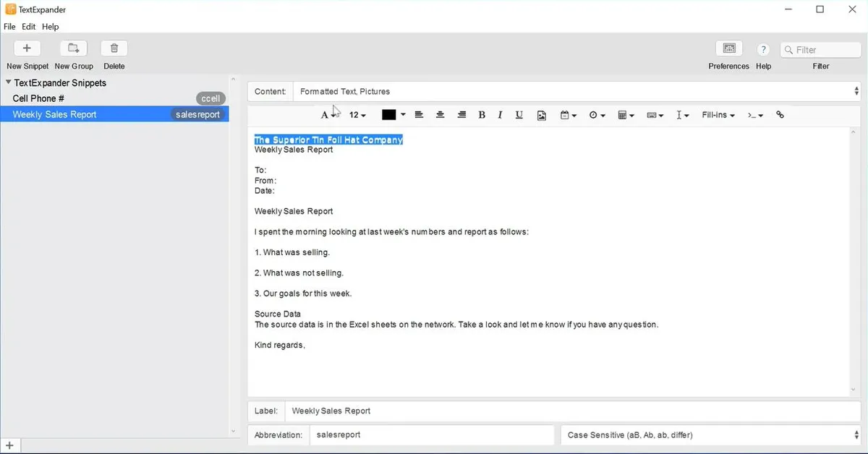Open the date insert menu
The image size is (868, 454).
point(569,115)
